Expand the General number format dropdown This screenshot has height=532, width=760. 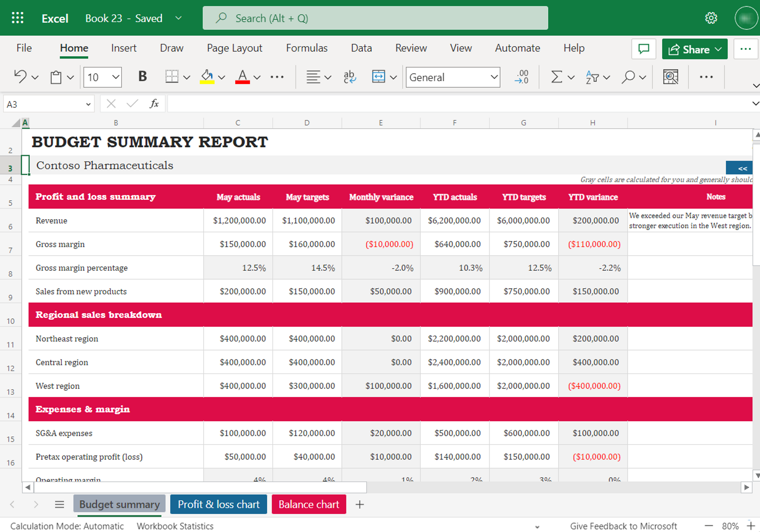pos(494,77)
